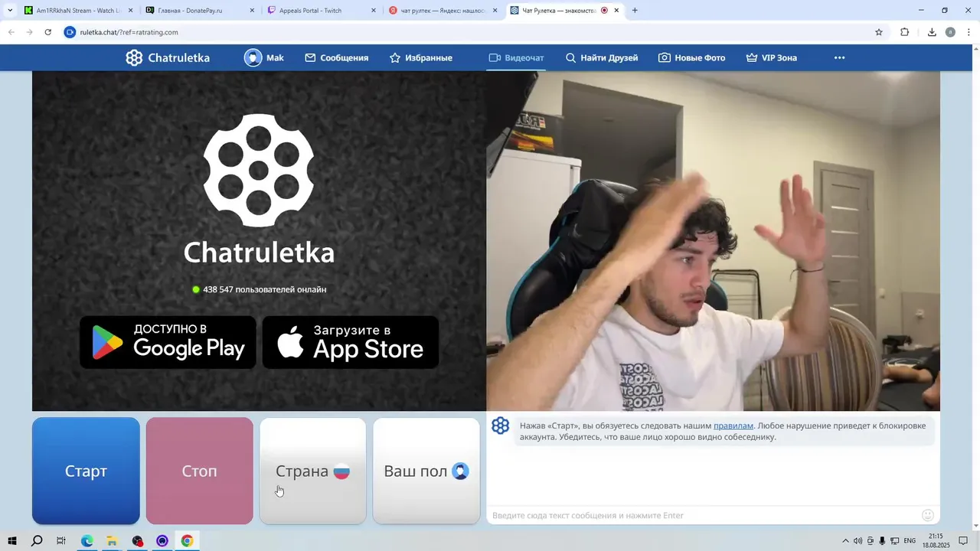Start chatting with the Старт button
This screenshot has width=980, height=551.
point(86,471)
